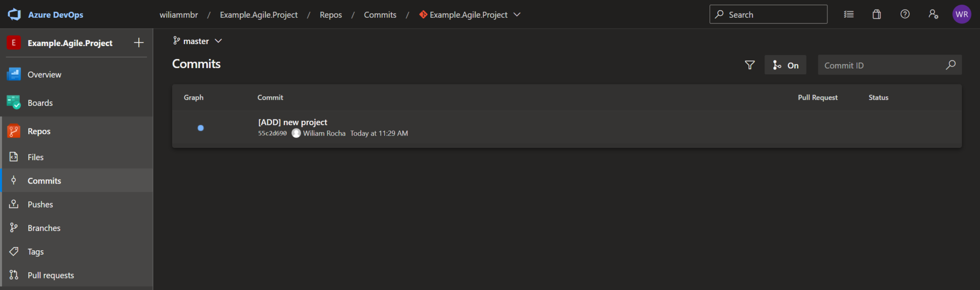Open Overview in the sidebar
The height and width of the screenshot is (290, 980).
pos(77,74)
